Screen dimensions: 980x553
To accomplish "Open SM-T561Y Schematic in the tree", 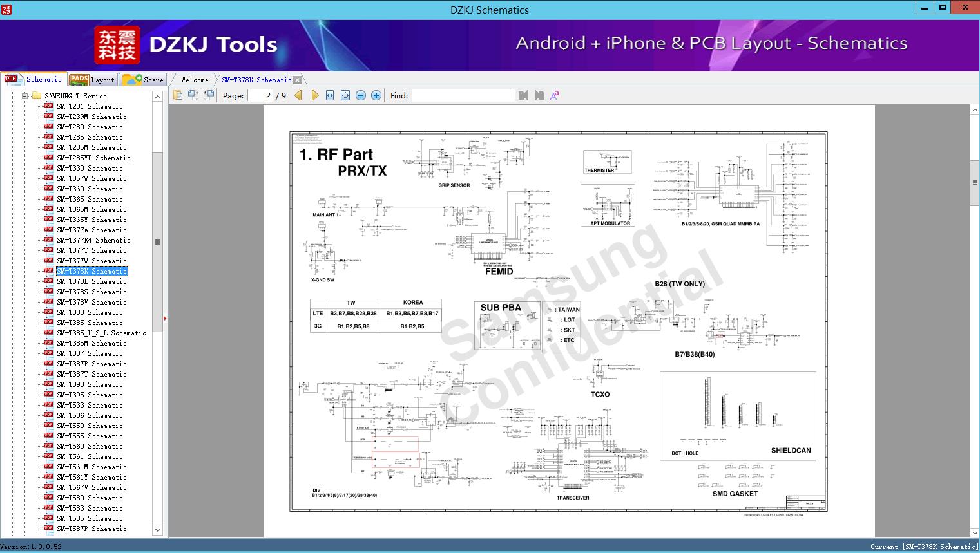I will (91, 477).
